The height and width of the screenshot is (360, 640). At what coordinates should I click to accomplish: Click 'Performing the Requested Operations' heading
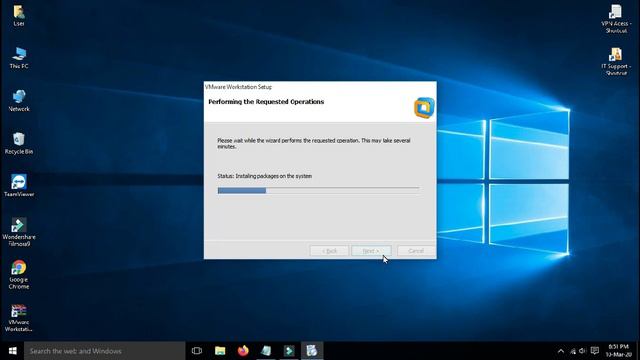[x=266, y=102]
